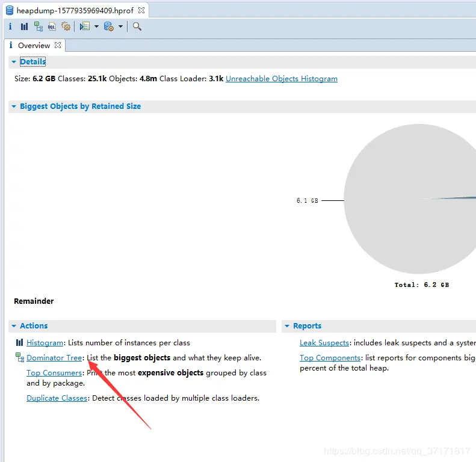Collapse the Reports section
Viewport: 476px width, 462px height.
click(x=287, y=326)
